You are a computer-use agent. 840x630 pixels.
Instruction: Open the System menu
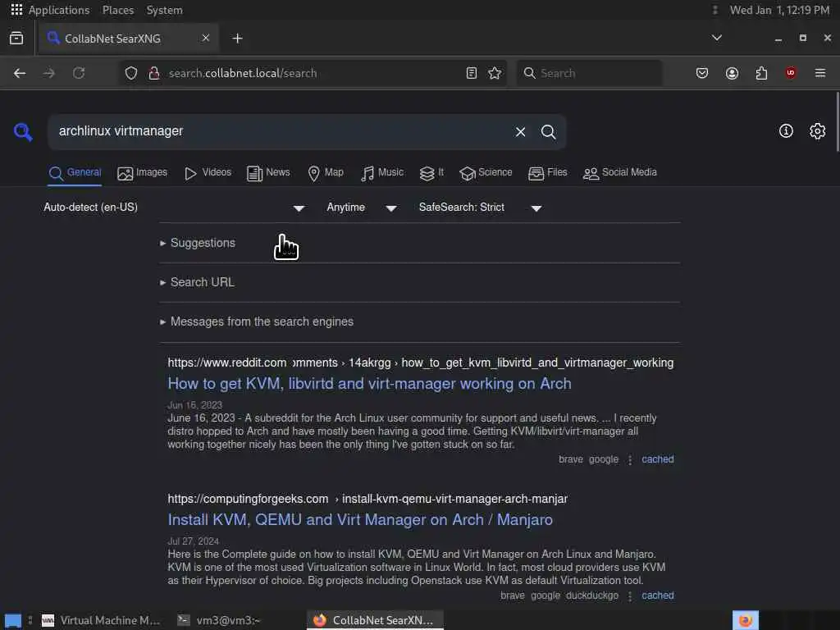coord(164,10)
